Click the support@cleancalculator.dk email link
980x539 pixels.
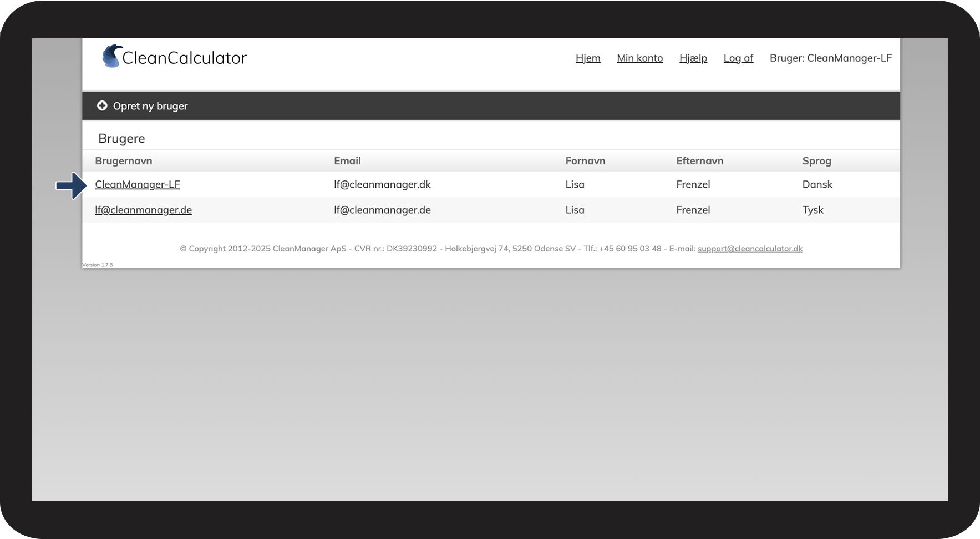click(750, 249)
